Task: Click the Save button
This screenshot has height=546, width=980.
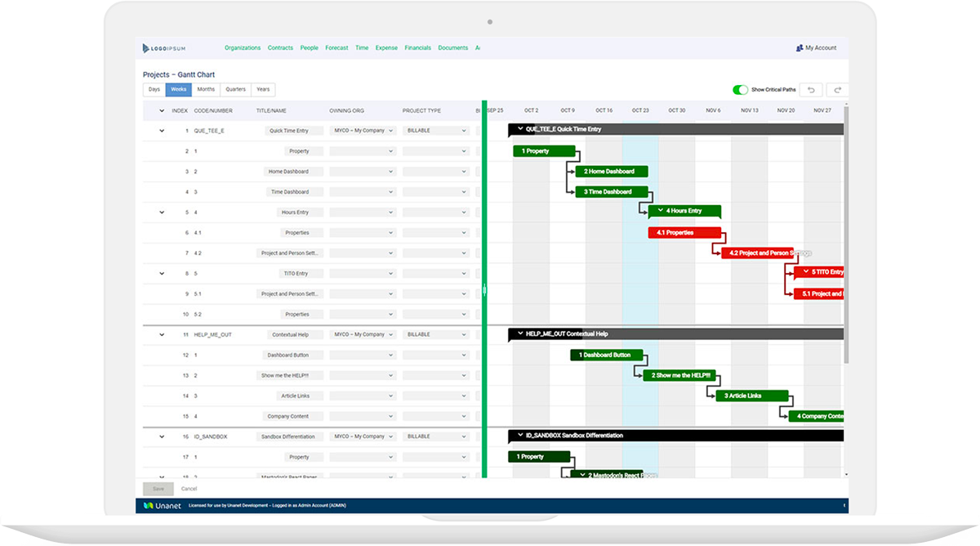Action: pos(158,488)
